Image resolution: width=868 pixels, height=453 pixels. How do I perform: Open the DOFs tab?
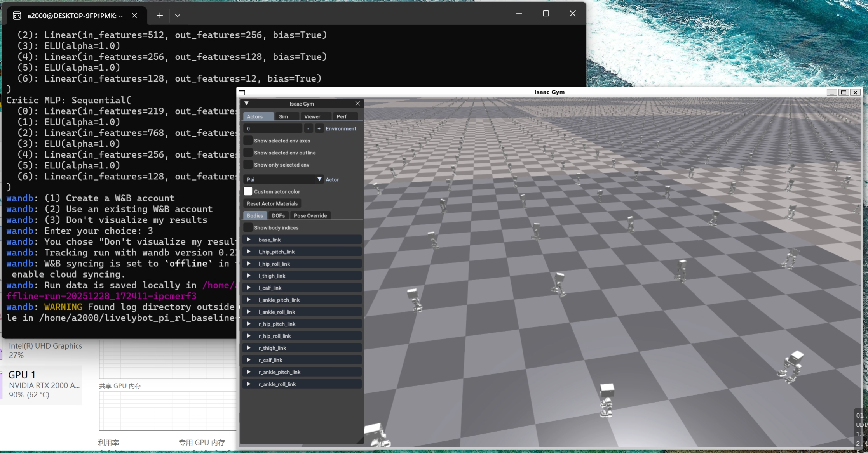pyautogui.click(x=278, y=215)
